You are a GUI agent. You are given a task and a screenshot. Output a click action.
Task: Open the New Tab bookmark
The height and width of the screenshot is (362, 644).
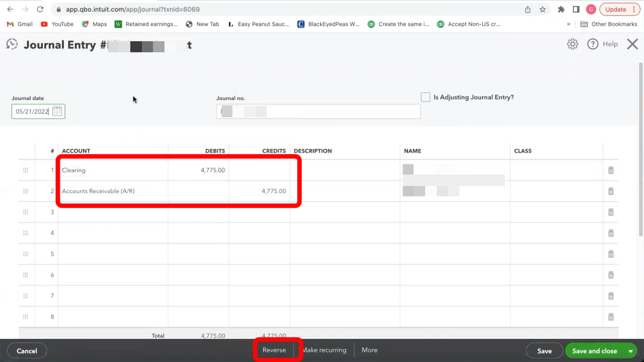coord(202,24)
